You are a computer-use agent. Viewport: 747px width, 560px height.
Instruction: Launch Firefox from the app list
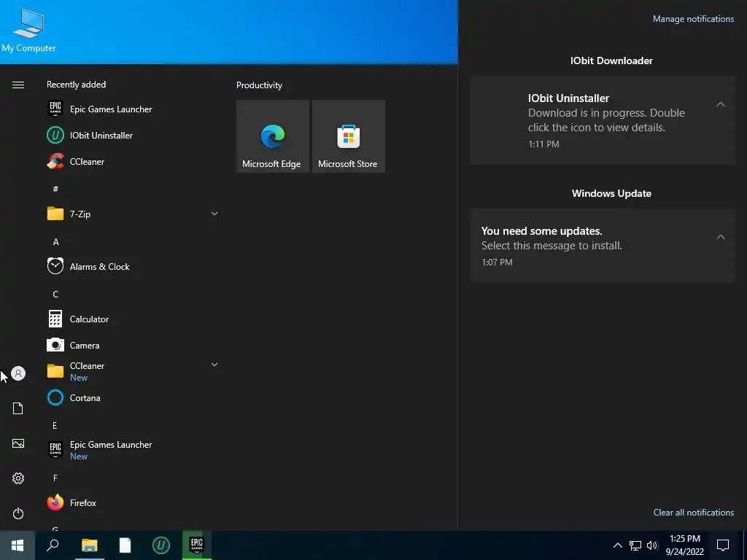[133, 503]
